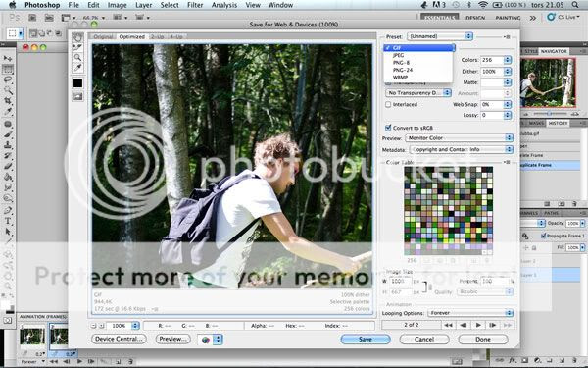Click the layer style fx icon in Layers panel
The image size is (588, 368).
click(512, 360)
